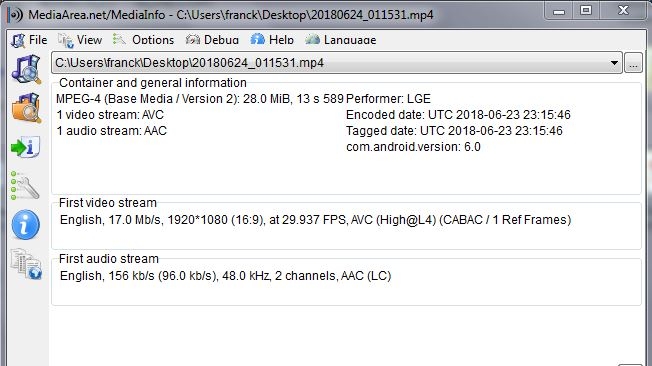Click the Open Folder sidebar icon
Screen dimensions: 652x366
(x=27, y=108)
